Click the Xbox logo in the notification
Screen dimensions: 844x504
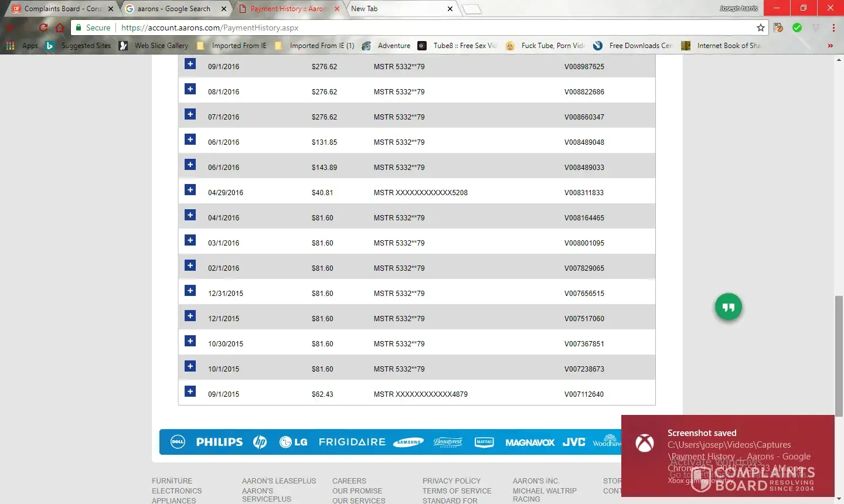[645, 443]
